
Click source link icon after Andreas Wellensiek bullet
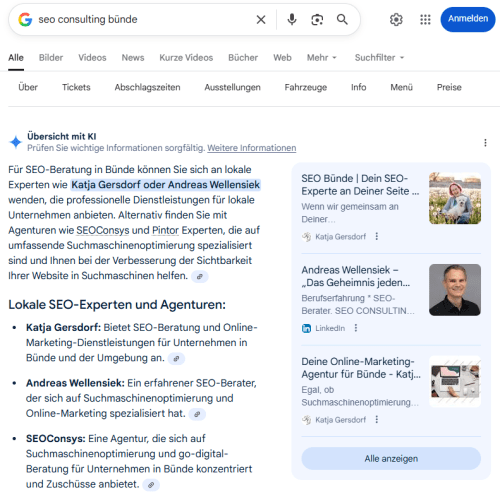click(x=197, y=414)
